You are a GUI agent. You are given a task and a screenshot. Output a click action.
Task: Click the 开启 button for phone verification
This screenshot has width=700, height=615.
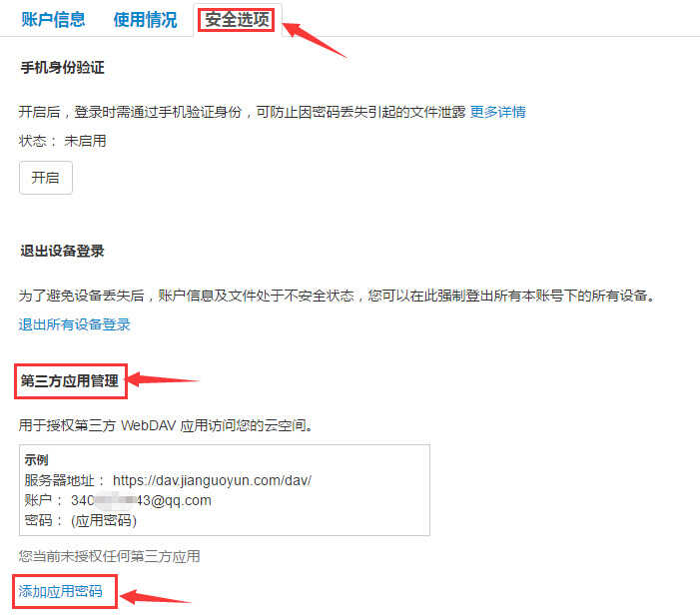click(x=46, y=178)
